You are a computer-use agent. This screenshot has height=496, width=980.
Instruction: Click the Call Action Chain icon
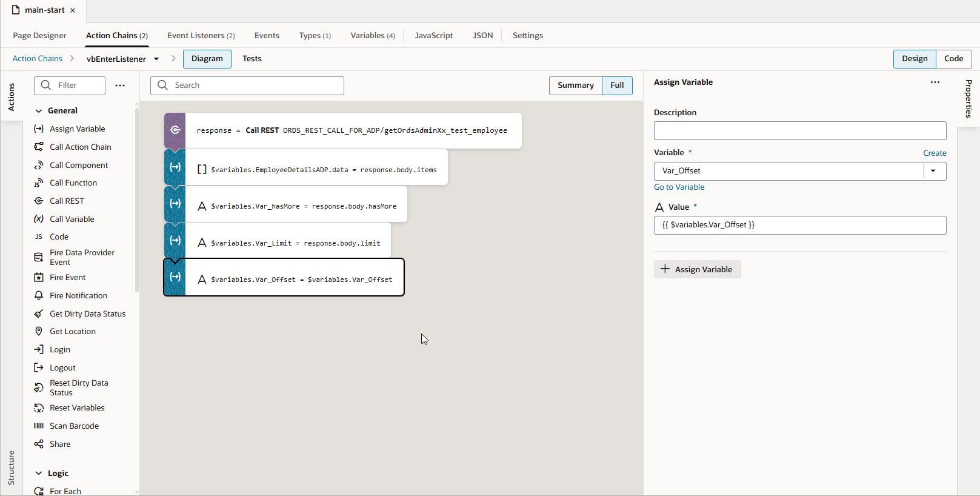point(39,147)
